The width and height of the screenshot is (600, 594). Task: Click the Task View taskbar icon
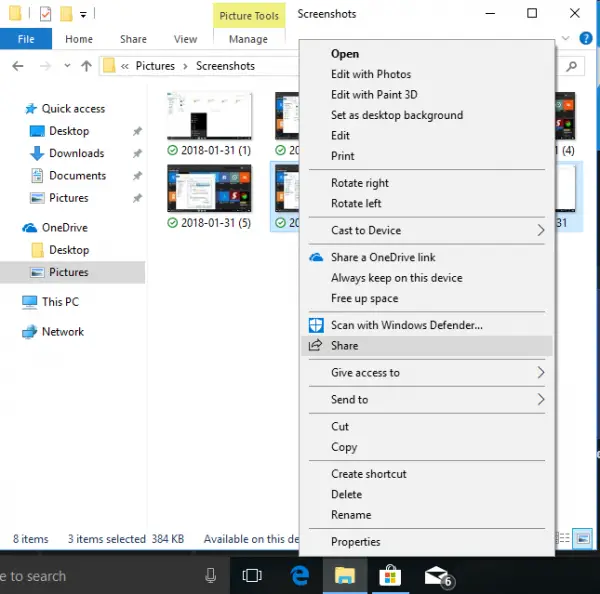click(252, 575)
